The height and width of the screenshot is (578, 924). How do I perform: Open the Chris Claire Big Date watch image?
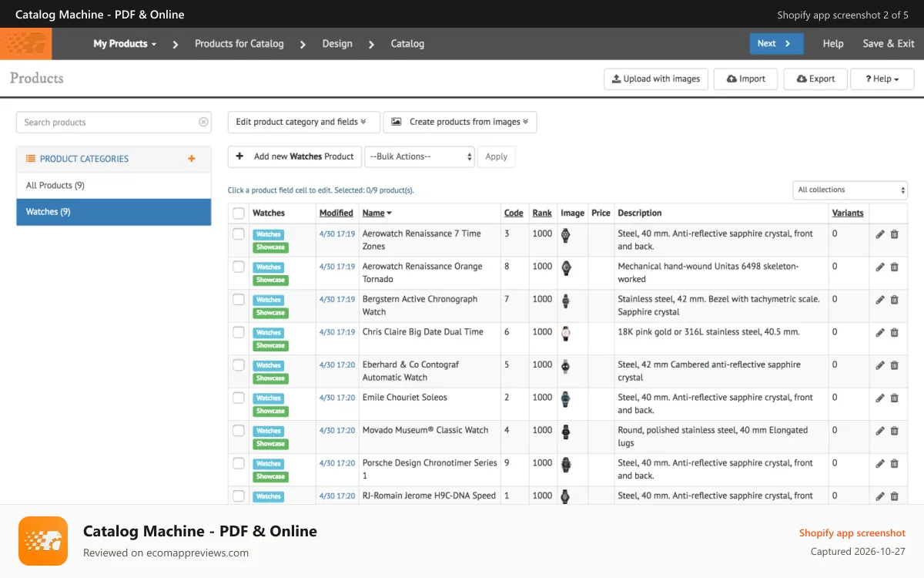pos(566,334)
